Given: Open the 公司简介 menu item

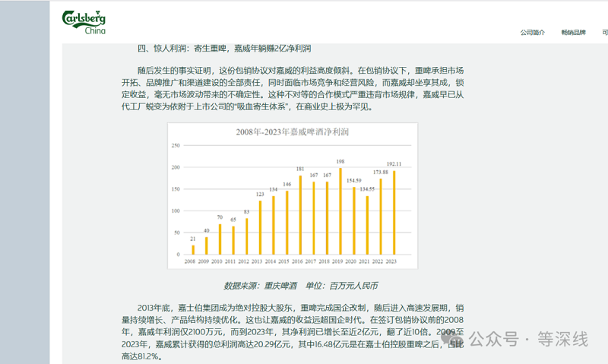Looking at the screenshot, I should [533, 33].
